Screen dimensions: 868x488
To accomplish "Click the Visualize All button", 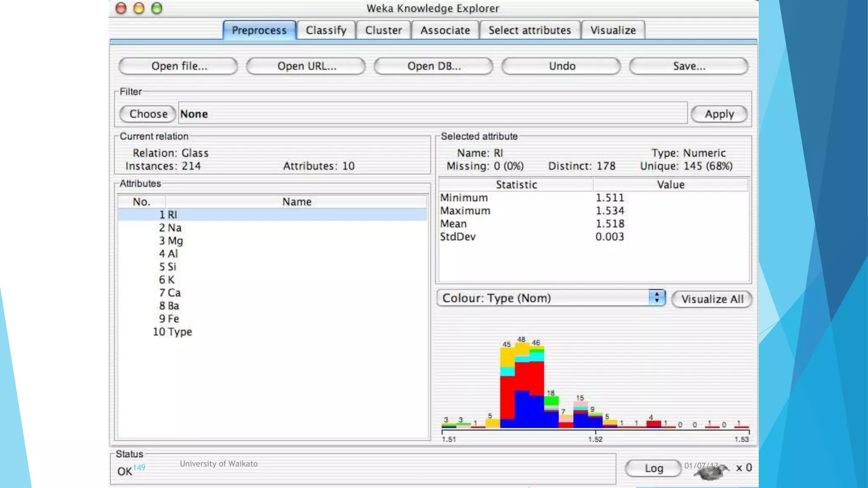I will (x=712, y=299).
